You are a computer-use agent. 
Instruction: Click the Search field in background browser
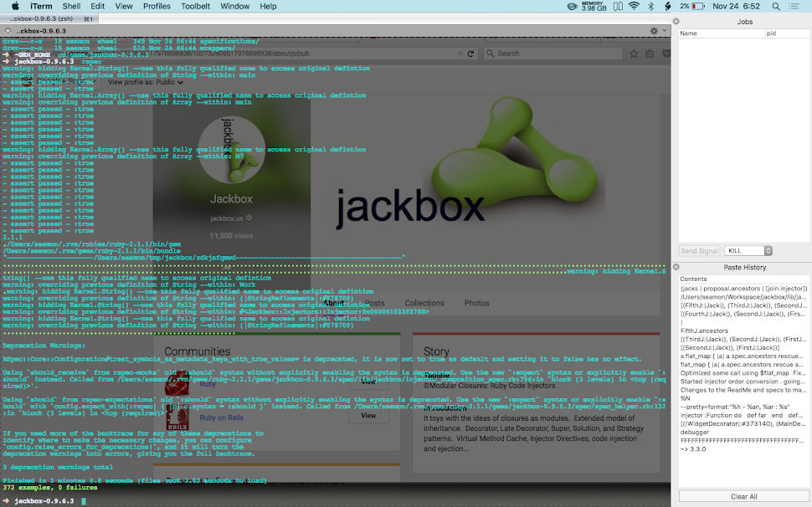point(553,54)
